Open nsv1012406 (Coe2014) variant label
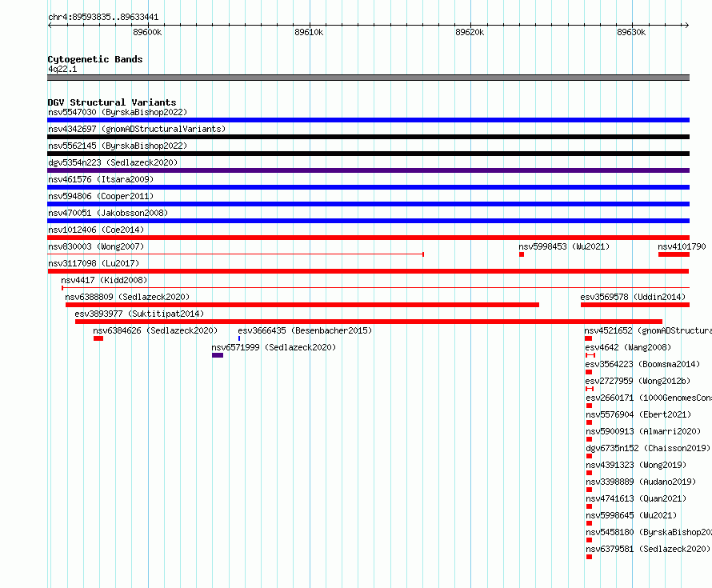 point(96,230)
